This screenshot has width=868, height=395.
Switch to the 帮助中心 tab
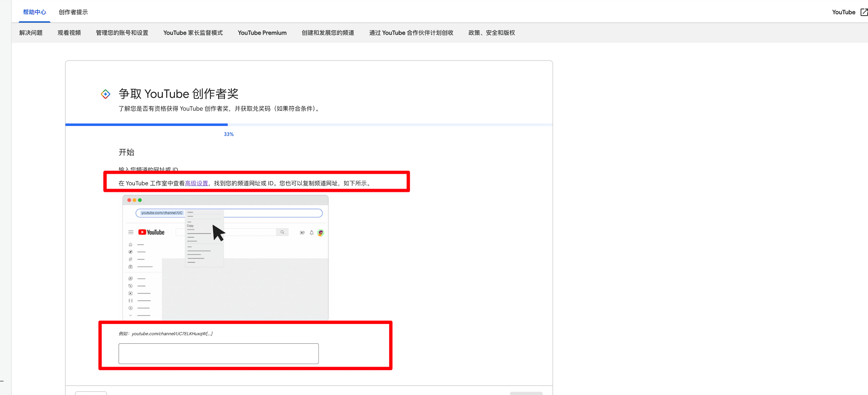[34, 12]
